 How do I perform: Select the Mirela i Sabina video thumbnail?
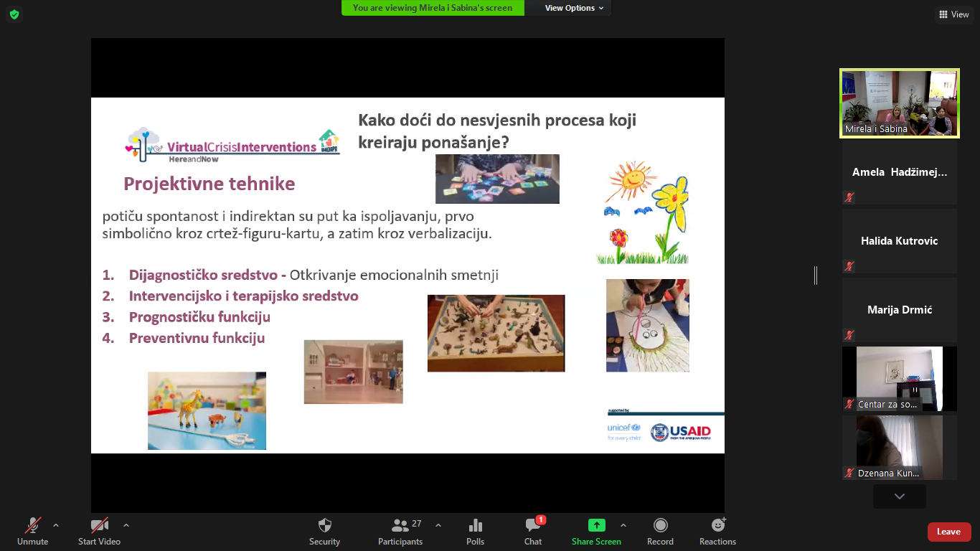pyautogui.click(x=899, y=103)
